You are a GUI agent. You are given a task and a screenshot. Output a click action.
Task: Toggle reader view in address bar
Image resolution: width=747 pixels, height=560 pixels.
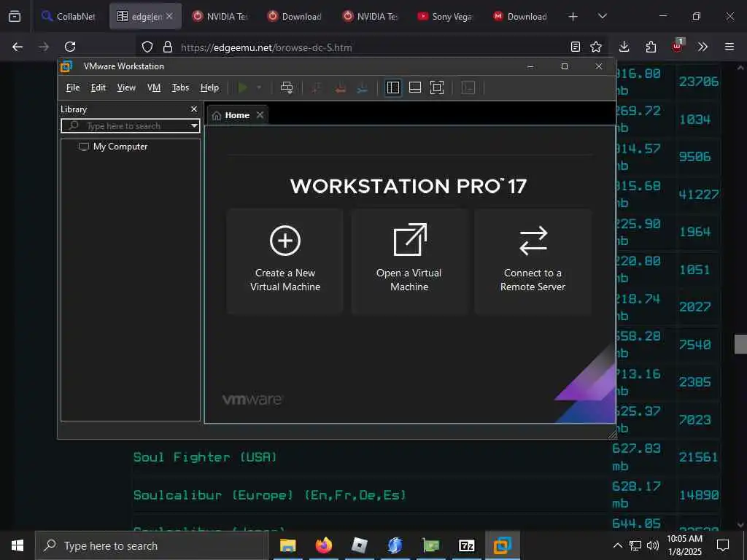pos(576,47)
